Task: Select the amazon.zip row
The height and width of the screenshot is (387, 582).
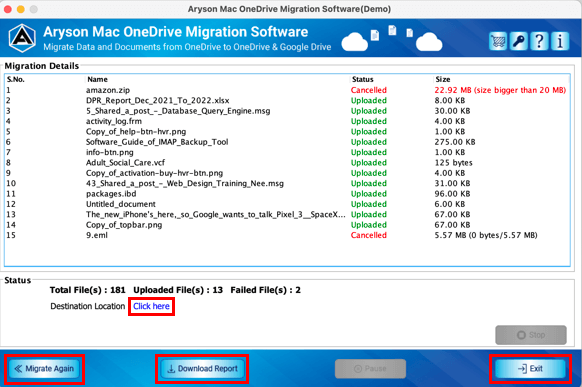Action: 287,90
